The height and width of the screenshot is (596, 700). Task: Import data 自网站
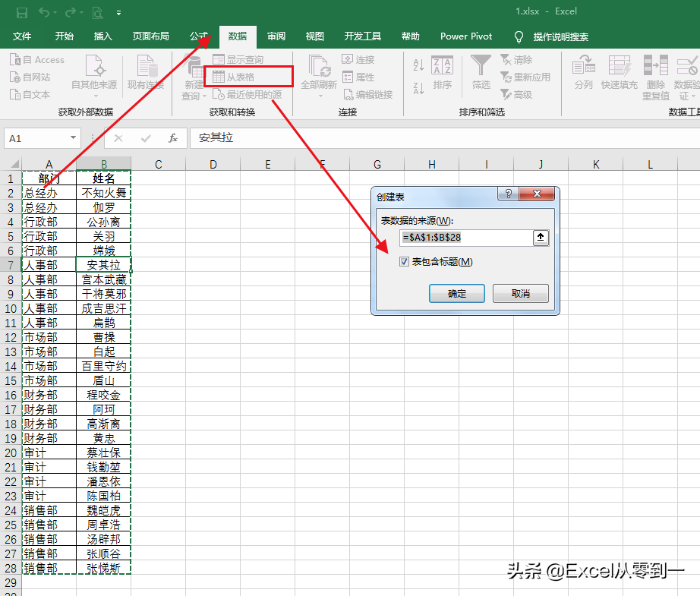[x=30, y=77]
